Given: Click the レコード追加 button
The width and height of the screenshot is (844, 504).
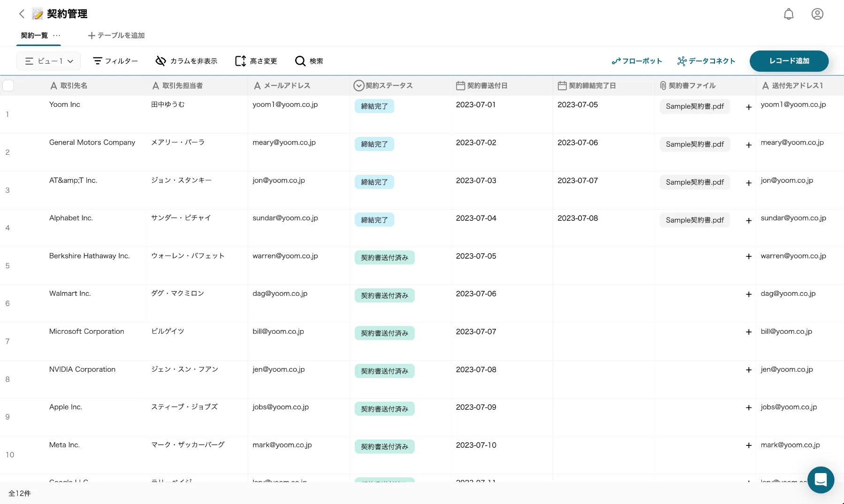Looking at the screenshot, I should (789, 61).
